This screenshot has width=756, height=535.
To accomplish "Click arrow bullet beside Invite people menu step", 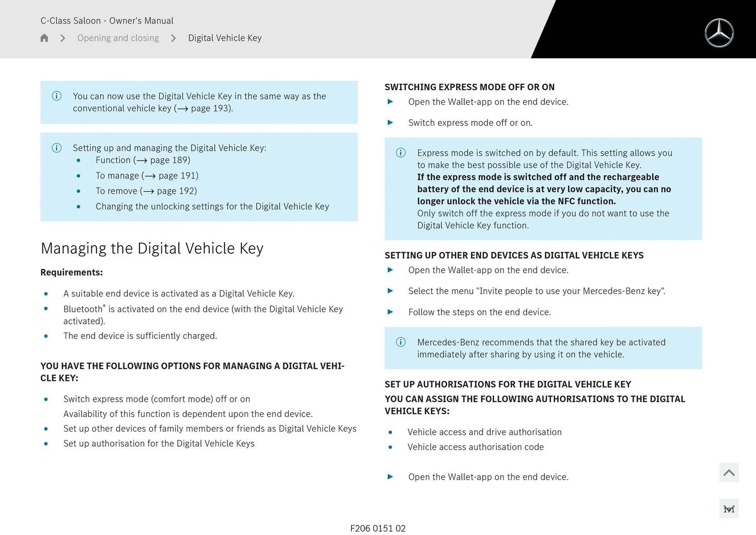I will (x=390, y=291).
